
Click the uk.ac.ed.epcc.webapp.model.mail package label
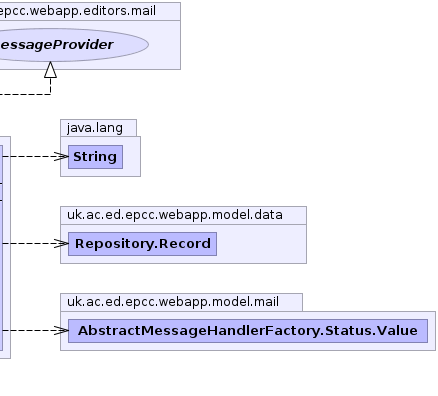pyautogui.click(x=173, y=302)
